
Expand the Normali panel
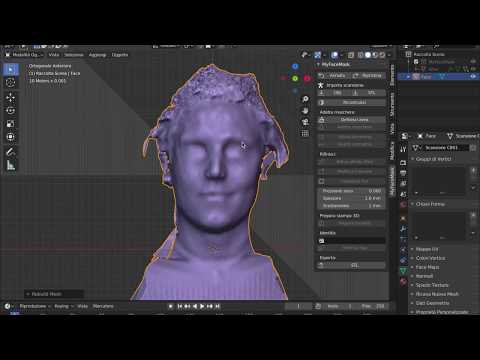click(413, 276)
